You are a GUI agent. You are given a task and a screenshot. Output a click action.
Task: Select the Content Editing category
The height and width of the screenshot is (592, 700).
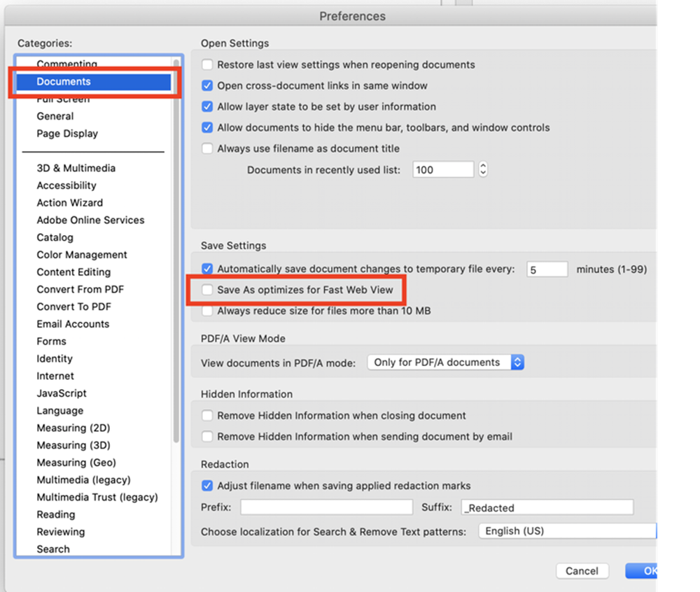(x=73, y=272)
